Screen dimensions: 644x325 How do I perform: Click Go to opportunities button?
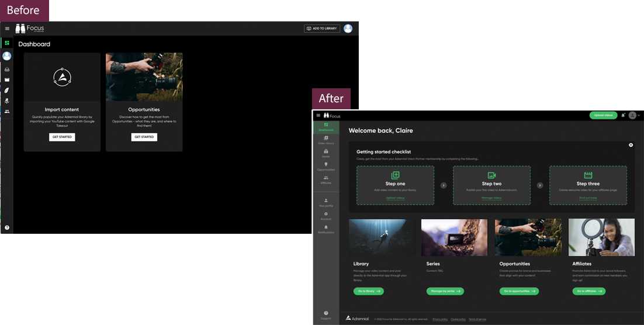click(x=519, y=291)
